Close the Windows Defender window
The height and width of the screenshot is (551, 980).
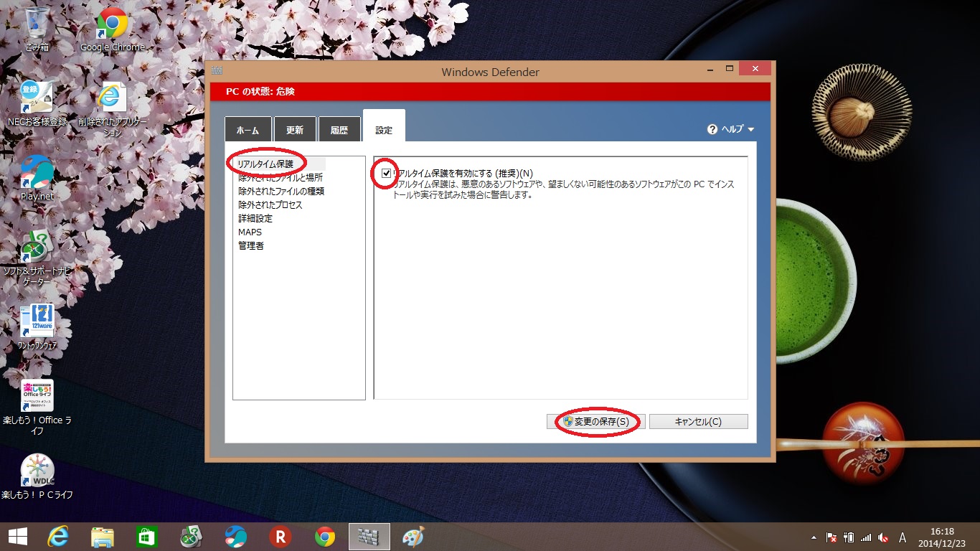[x=755, y=69]
